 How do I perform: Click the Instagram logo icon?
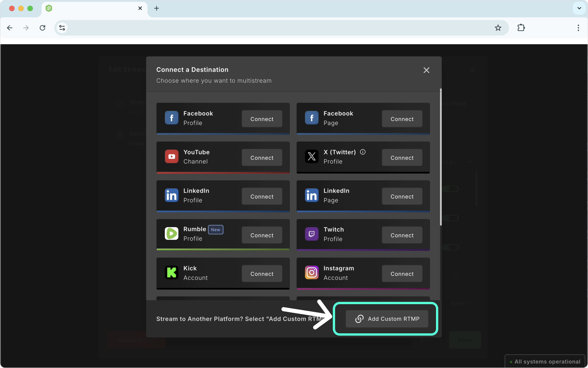(x=312, y=272)
